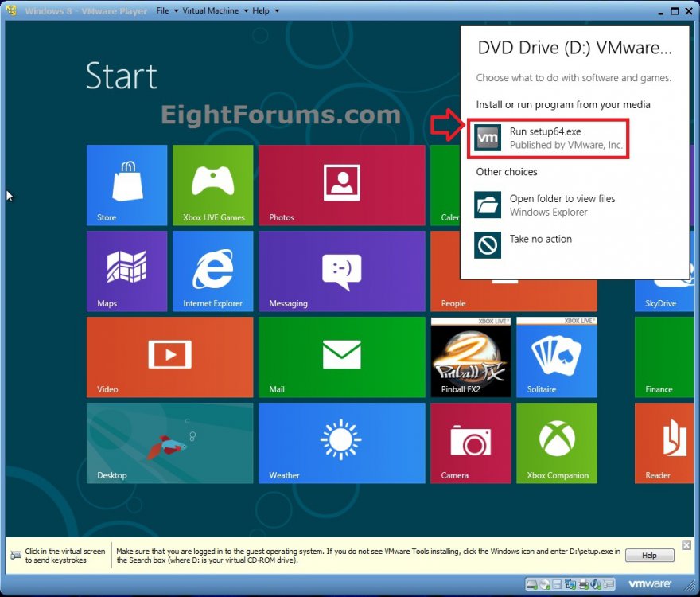This screenshot has height=597, width=700.
Task: Open the Messaging tile
Action: [341, 271]
